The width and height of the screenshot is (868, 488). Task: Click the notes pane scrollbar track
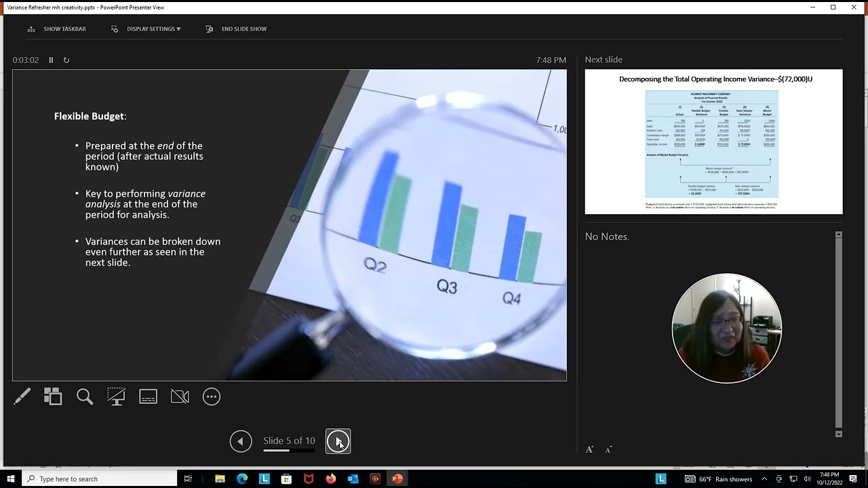839,334
